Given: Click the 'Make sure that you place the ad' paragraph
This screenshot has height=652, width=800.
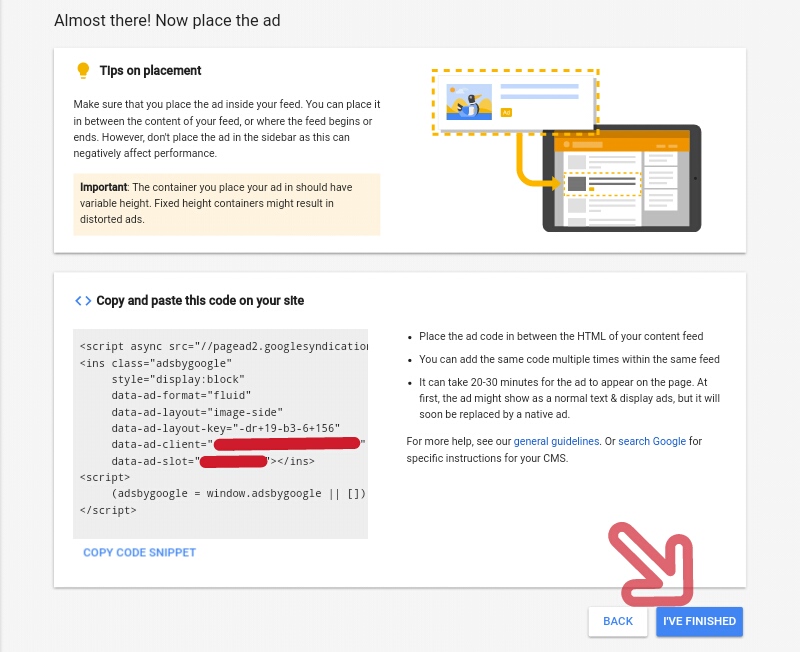Looking at the screenshot, I should point(227,129).
